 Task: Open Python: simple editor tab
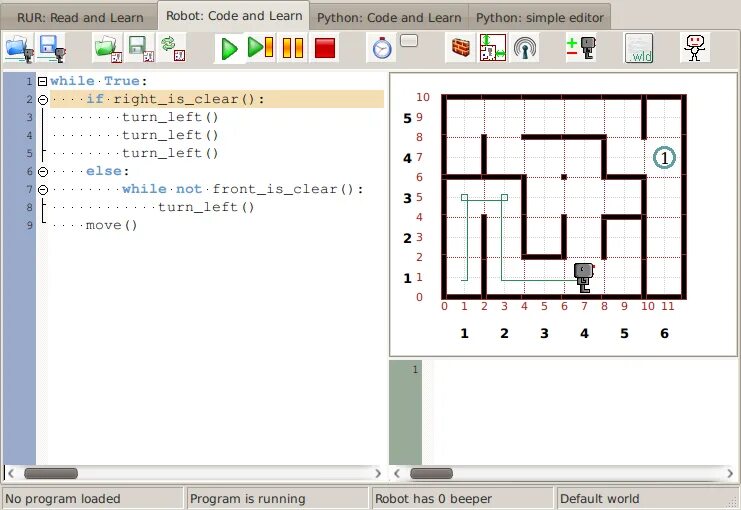coord(540,17)
